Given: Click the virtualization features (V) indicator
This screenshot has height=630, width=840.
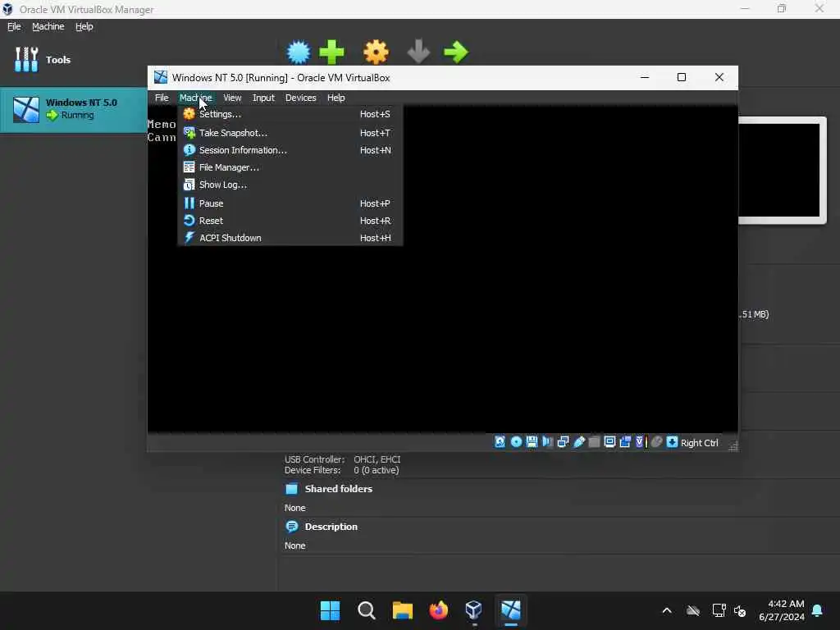Looking at the screenshot, I should [x=640, y=442].
